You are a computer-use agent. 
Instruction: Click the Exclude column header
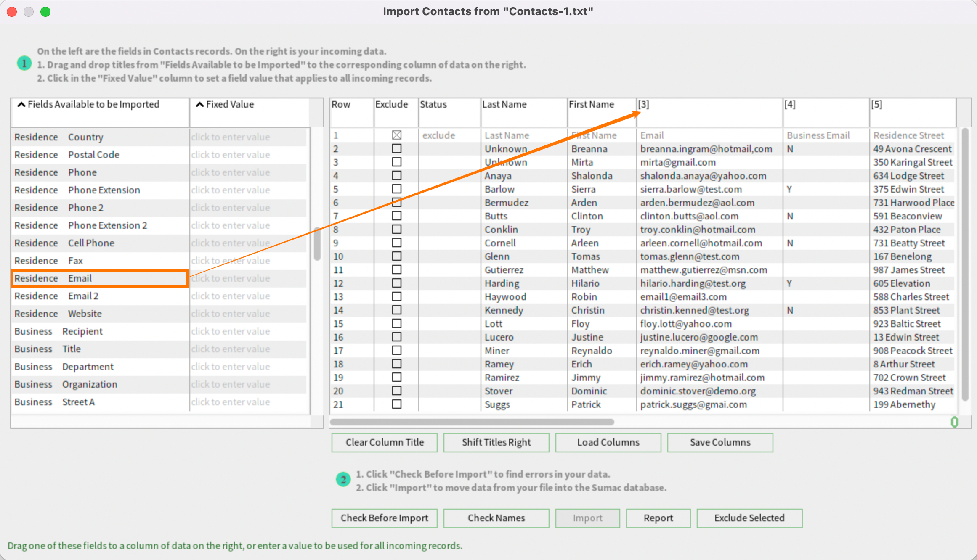coord(396,112)
